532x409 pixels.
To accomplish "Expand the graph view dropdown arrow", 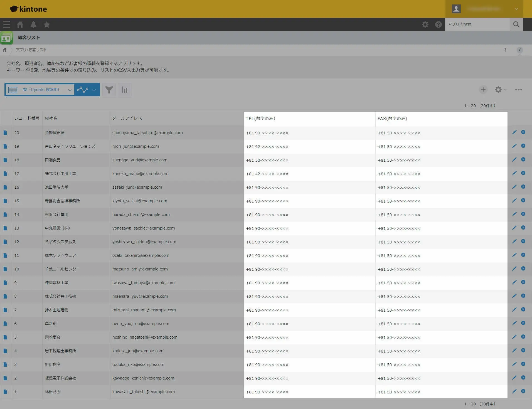I will (x=94, y=90).
